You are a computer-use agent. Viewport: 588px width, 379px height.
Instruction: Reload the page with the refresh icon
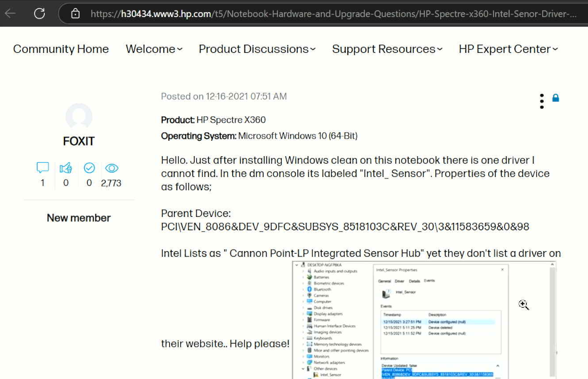pyautogui.click(x=39, y=13)
